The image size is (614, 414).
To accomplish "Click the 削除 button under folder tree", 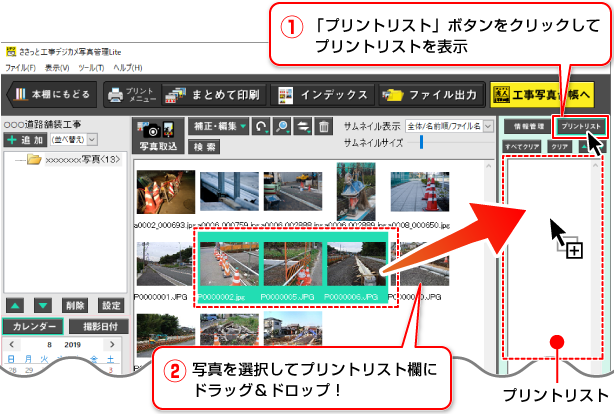I will [75, 306].
